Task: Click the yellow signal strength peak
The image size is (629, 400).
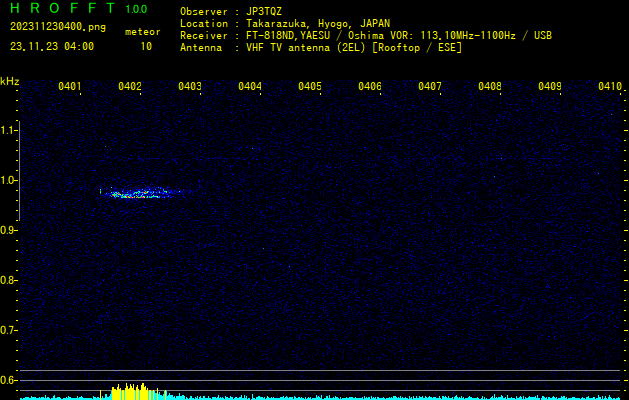Action: 132,392
